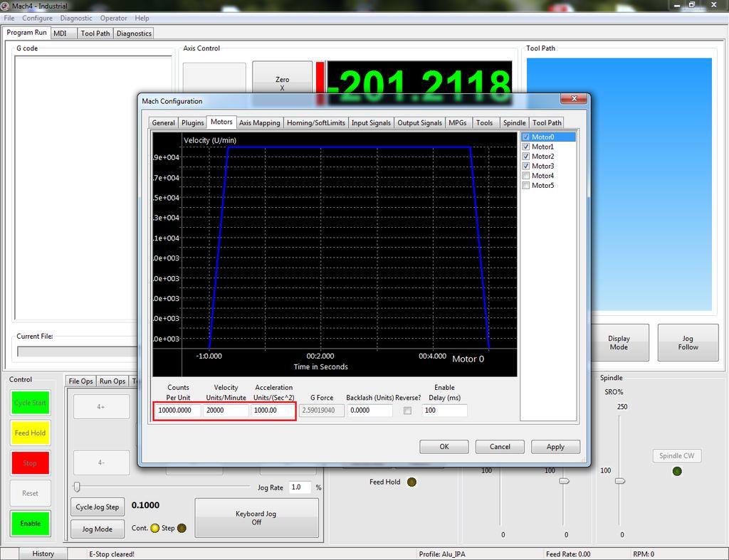Click the Jog Follow button

coord(688,343)
